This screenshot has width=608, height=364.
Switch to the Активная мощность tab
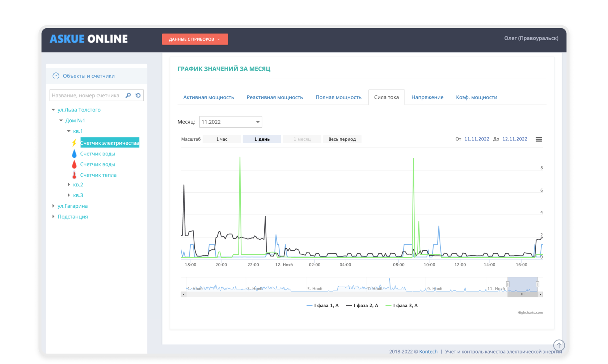coord(208,97)
